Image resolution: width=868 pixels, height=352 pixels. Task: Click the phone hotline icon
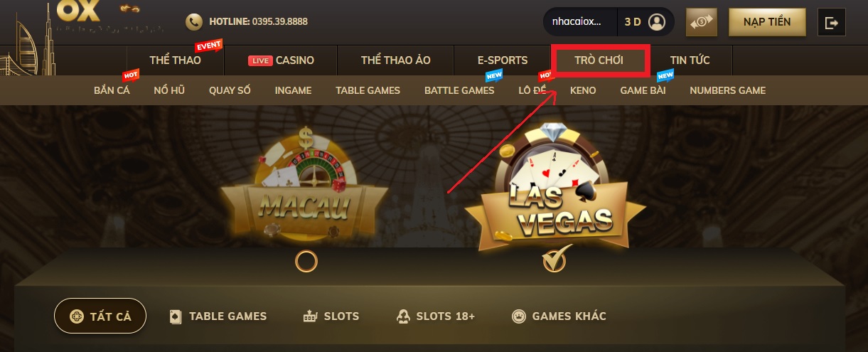(193, 22)
